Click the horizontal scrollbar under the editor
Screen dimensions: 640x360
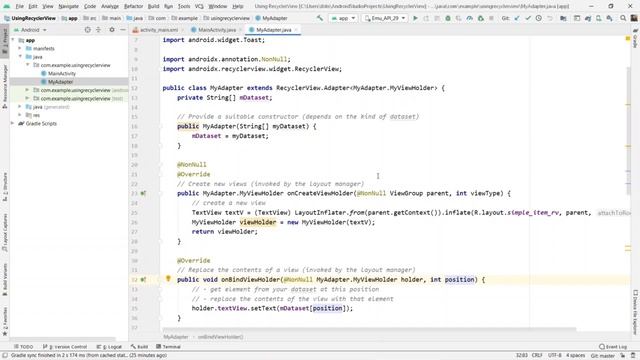369,329
